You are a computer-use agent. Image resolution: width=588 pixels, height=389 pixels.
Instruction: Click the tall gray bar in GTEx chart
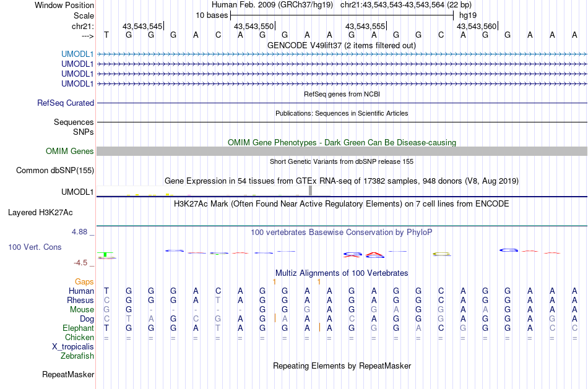[x=311, y=190]
